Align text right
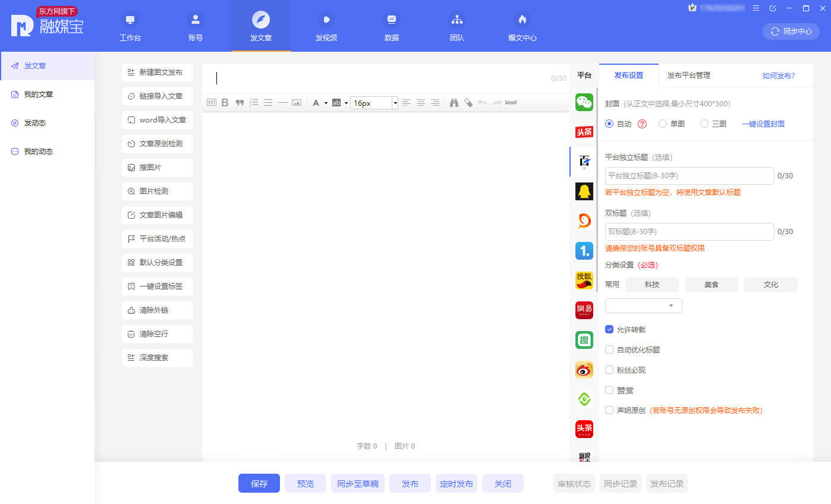Screen dimensions: 831x504 (435, 103)
